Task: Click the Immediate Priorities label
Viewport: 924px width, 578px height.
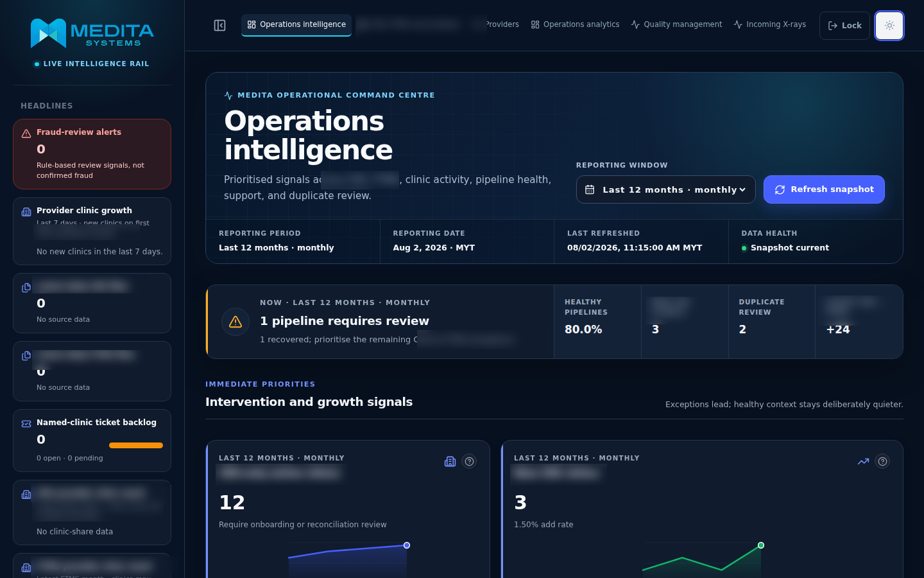Action: click(260, 384)
